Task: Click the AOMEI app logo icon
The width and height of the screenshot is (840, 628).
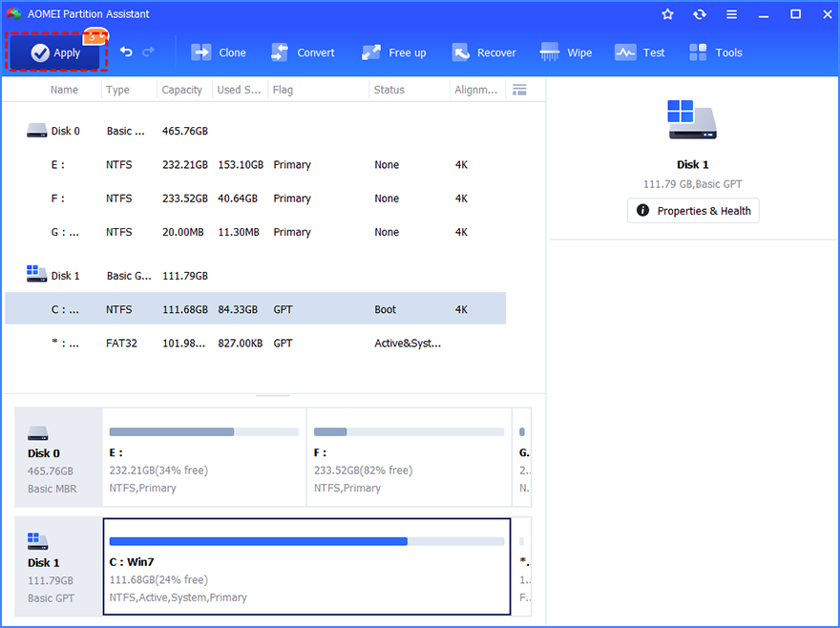Action: [x=14, y=14]
